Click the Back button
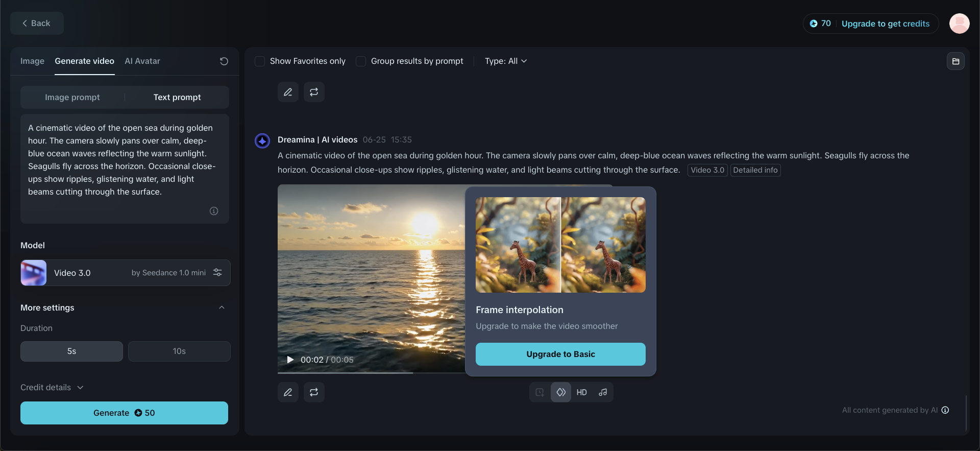 point(37,23)
